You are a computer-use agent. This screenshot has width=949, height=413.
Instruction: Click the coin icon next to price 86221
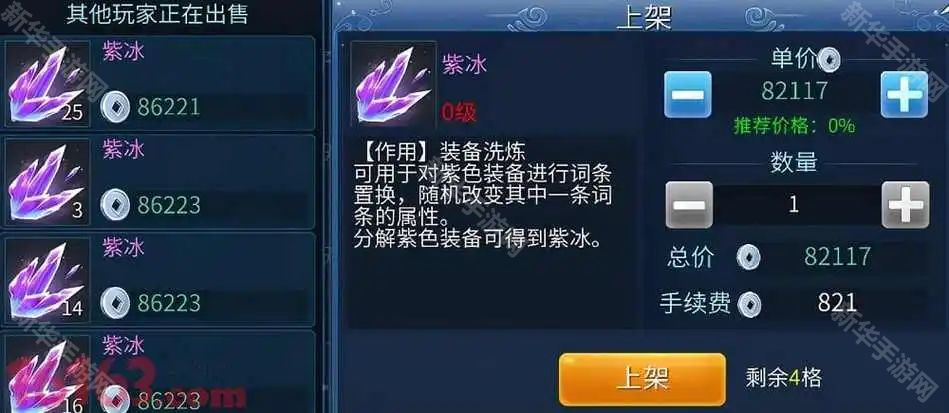coord(115,107)
